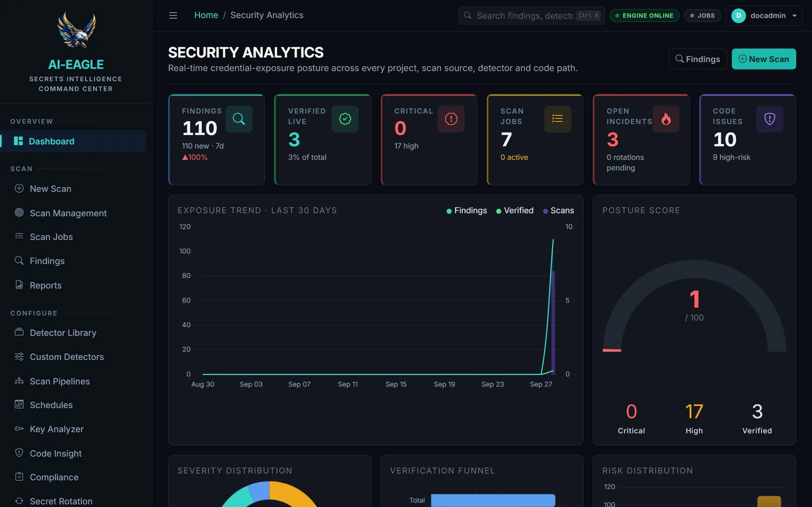Screen dimensions: 812x507
Task: Click the Custom Detectors sliders icon
Action: coord(19,357)
